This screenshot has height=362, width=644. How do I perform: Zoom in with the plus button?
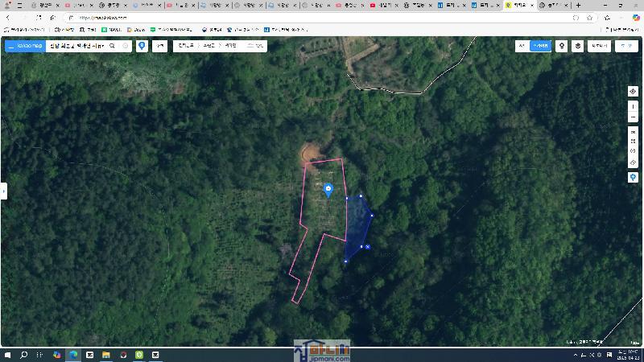(x=633, y=105)
